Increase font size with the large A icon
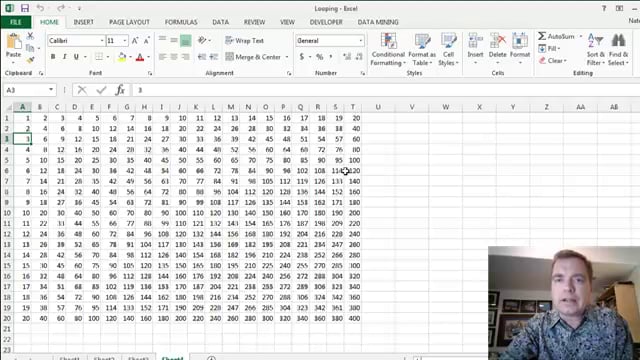 pos(135,40)
